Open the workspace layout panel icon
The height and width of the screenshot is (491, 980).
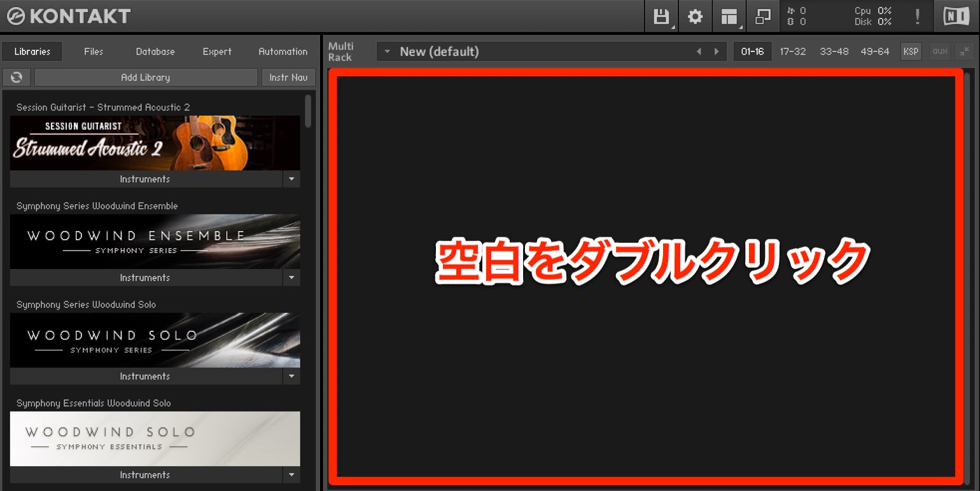click(729, 17)
